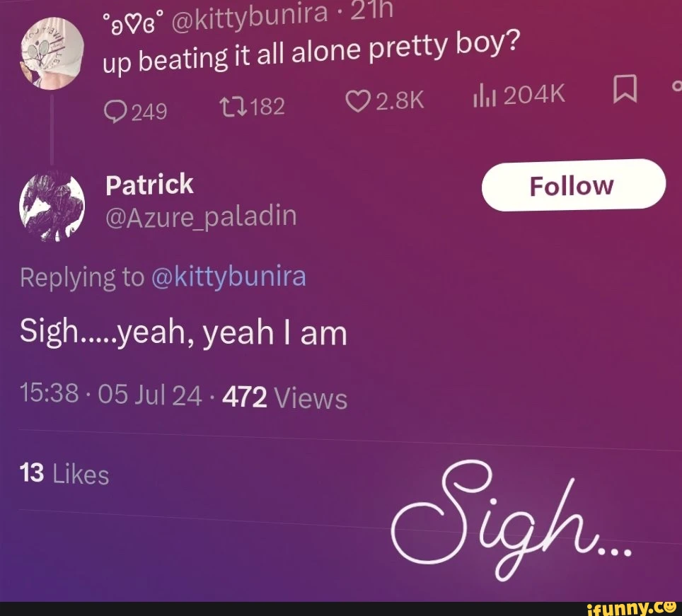Open the 15:38 · 05 Jul 24 timestamp

click(111, 395)
